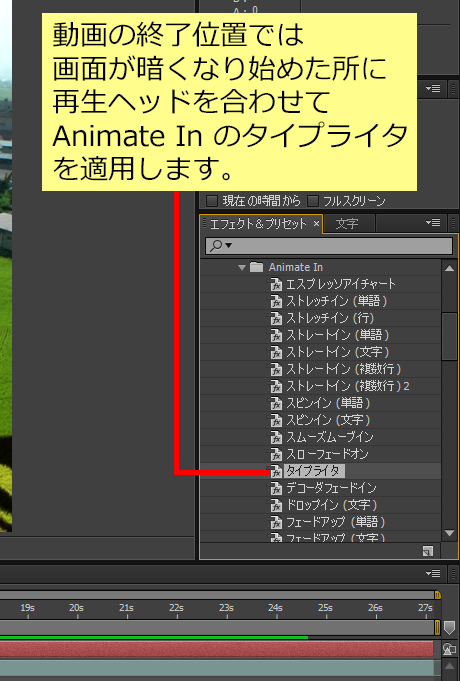The height and width of the screenshot is (681, 460).
Task: Click the デコーダフェードイン preset icon
Action: click(x=276, y=489)
